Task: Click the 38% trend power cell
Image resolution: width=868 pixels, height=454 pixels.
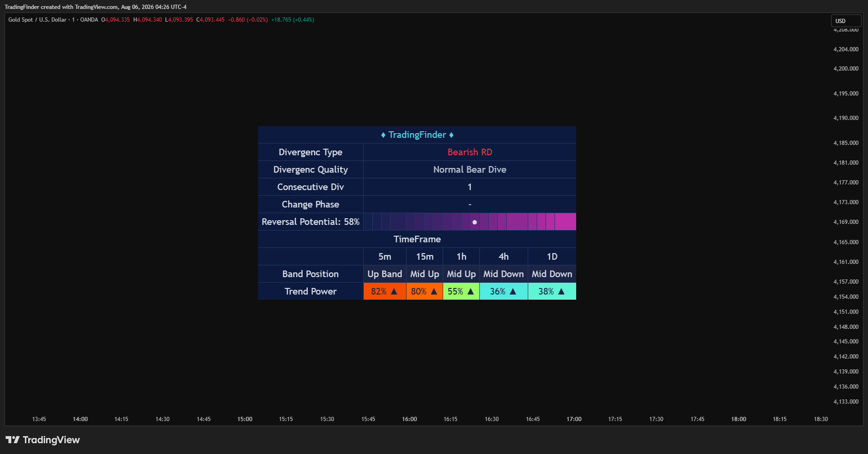Action: tap(552, 292)
